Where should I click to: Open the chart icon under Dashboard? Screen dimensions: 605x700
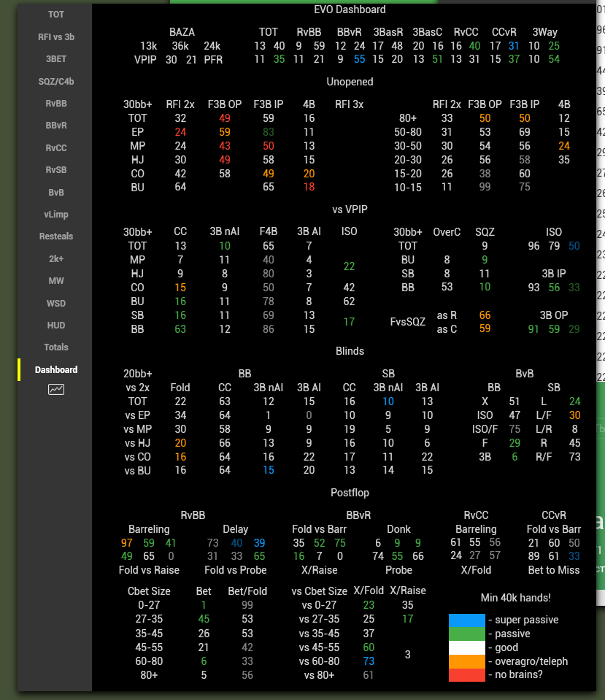pos(55,389)
